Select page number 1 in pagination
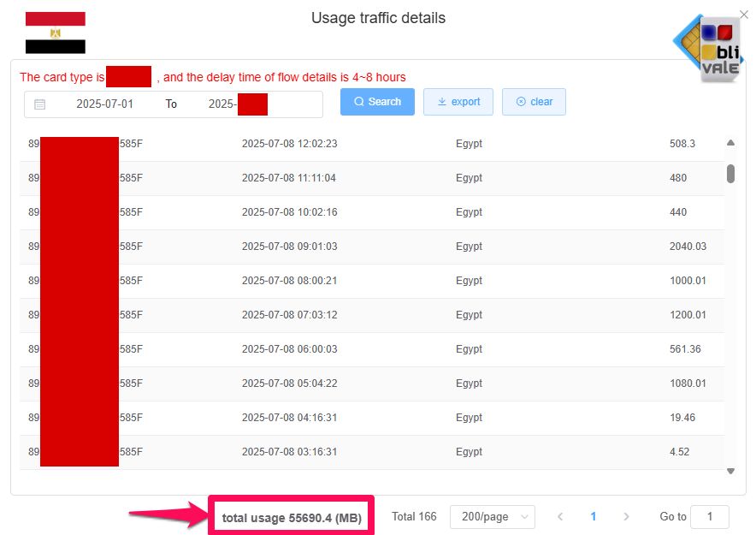756x535 pixels. pos(594,516)
